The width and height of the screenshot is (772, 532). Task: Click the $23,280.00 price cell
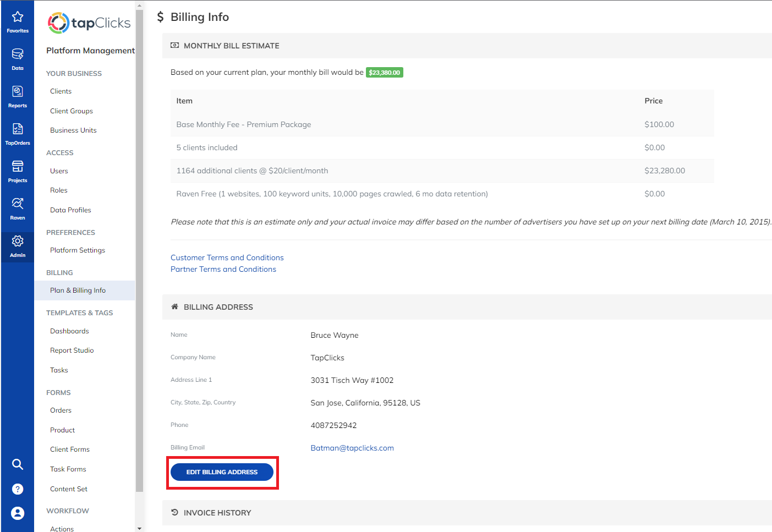[x=665, y=171]
